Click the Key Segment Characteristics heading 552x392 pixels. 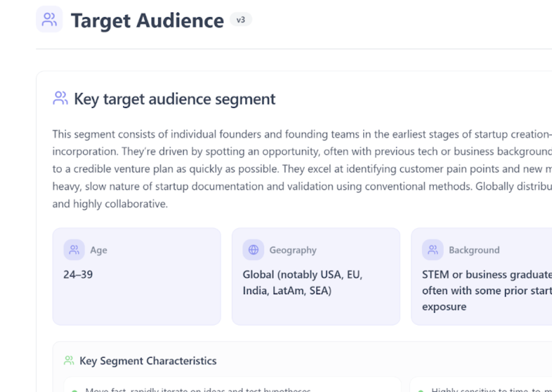pyautogui.click(x=148, y=361)
